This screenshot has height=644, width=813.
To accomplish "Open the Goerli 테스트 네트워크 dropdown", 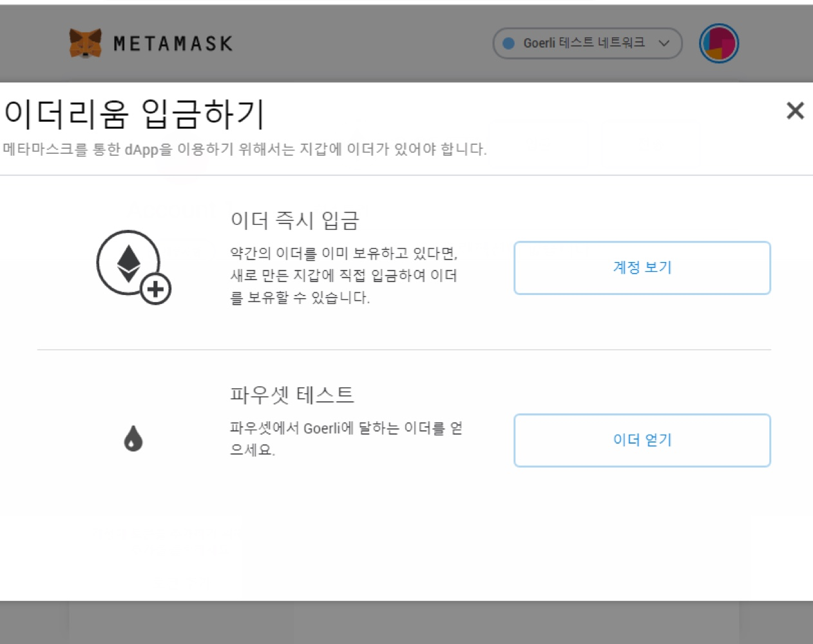I will point(587,43).
